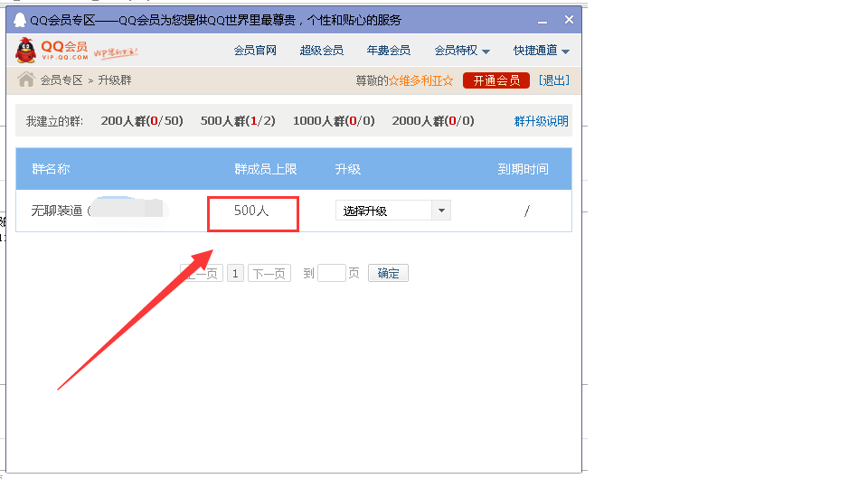Go to home via house icon
868x488 pixels.
click(x=26, y=80)
